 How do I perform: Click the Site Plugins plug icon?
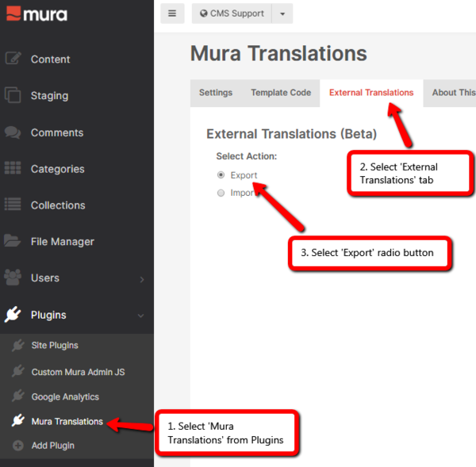18,346
